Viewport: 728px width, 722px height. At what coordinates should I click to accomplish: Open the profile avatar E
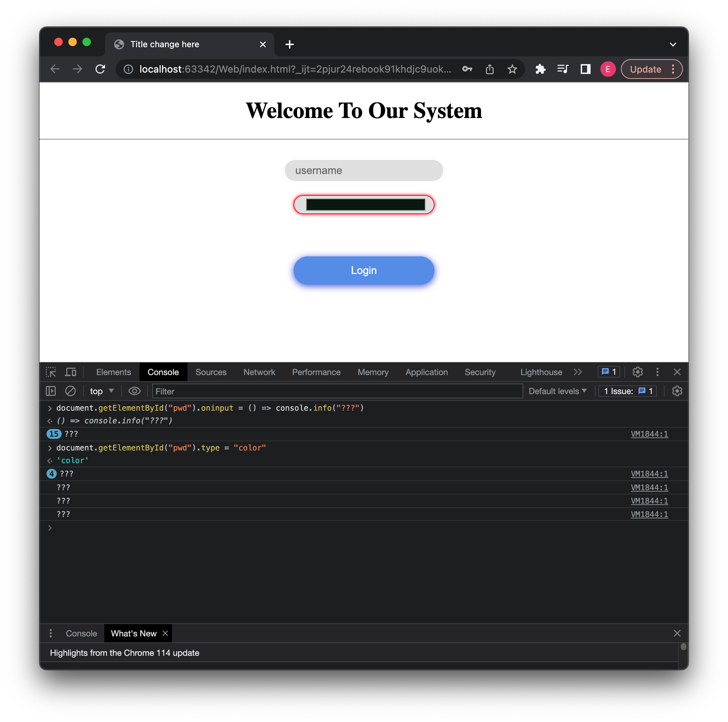point(608,69)
